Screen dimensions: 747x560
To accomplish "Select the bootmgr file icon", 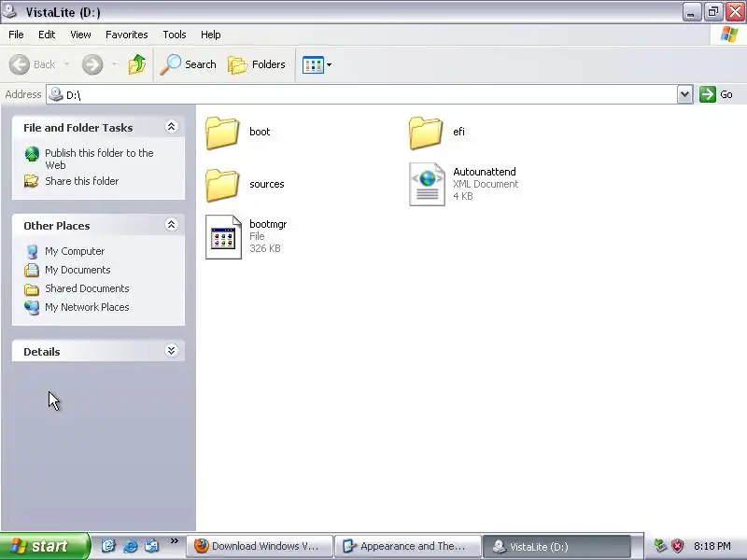I will click(x=223, y=237).
